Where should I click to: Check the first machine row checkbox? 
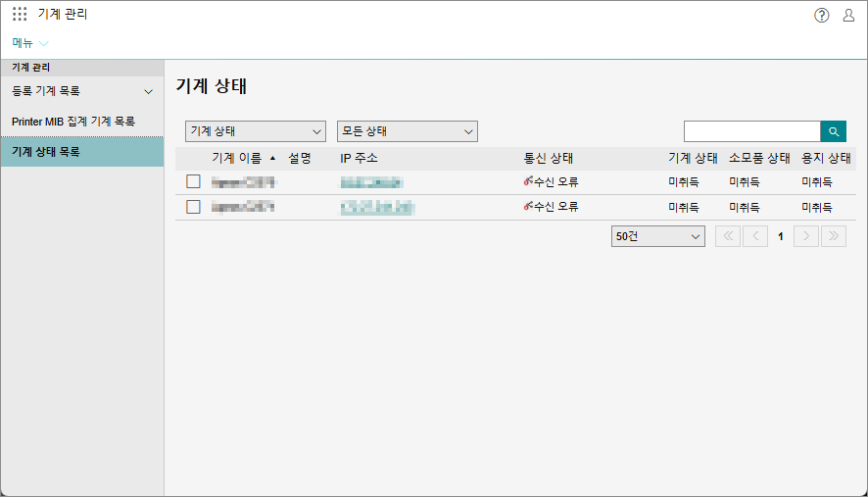[193, 181]
